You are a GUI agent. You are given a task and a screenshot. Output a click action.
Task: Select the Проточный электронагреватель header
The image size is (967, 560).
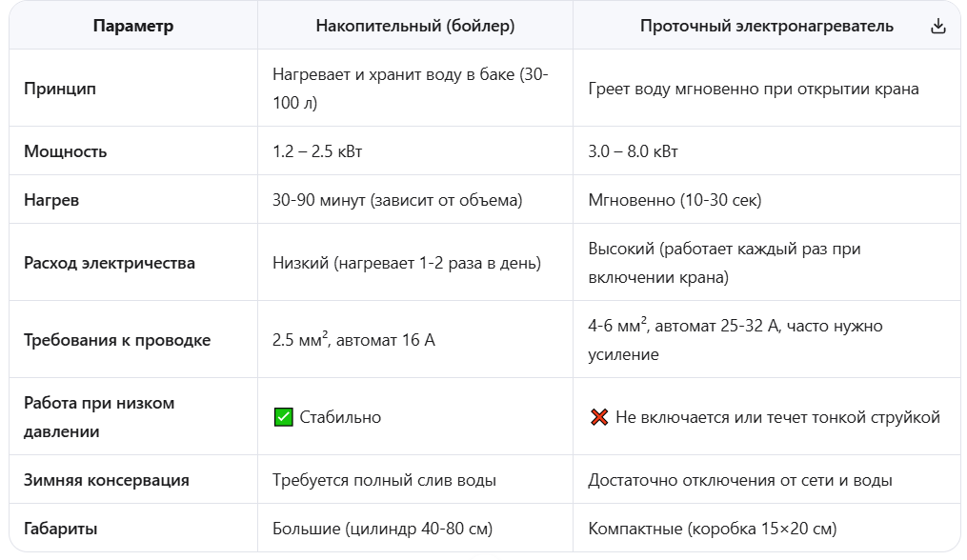[x=767, y=26]
